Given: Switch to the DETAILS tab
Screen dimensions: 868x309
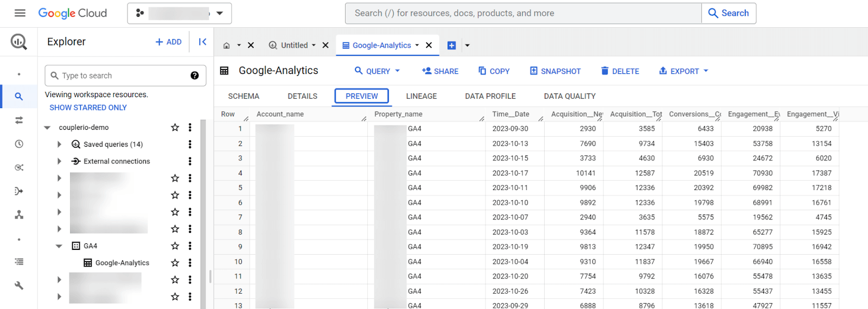Looking at the screenshot, I should pos(302,96).
